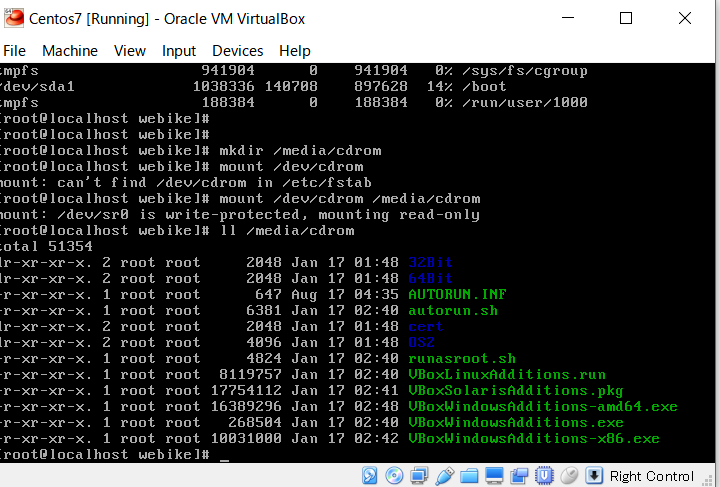Click the VBoxWindowsAdditions-amd64.exe file name
This screenshot has width=720, height=487.
tap(543, 406)
